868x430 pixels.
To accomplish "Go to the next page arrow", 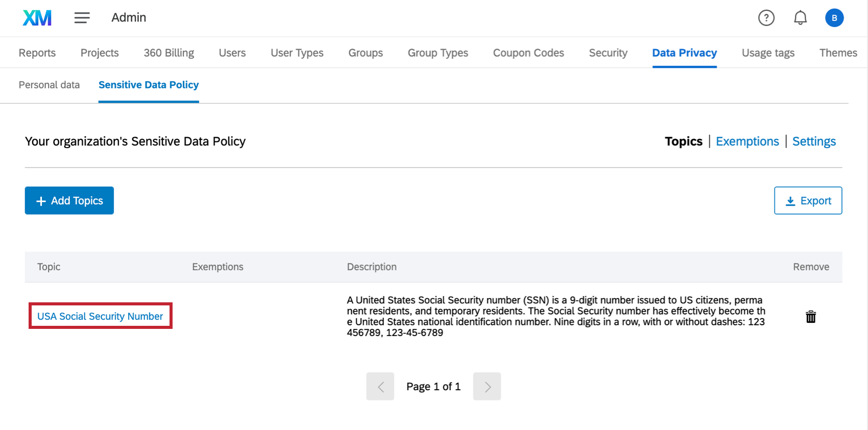I will pyautogui.click(x=487, y=386).
